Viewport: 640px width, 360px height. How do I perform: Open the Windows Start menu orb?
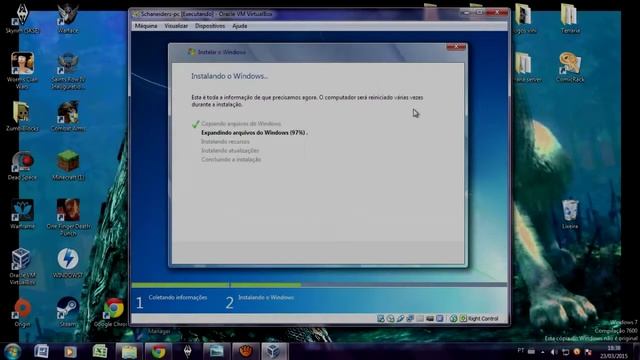pyautogui.click(x=12, y=351)
